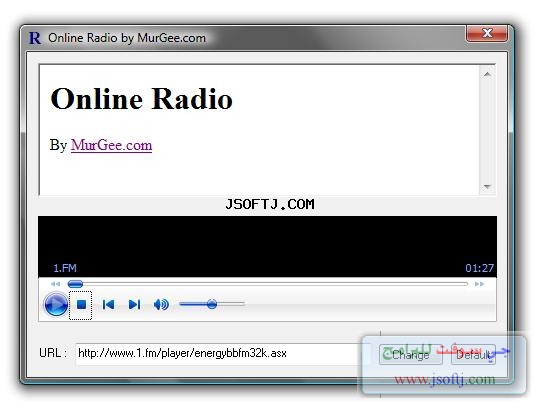Click the Change button
Viewport: 541px width, 408px height.
click(x=411, y=355)
